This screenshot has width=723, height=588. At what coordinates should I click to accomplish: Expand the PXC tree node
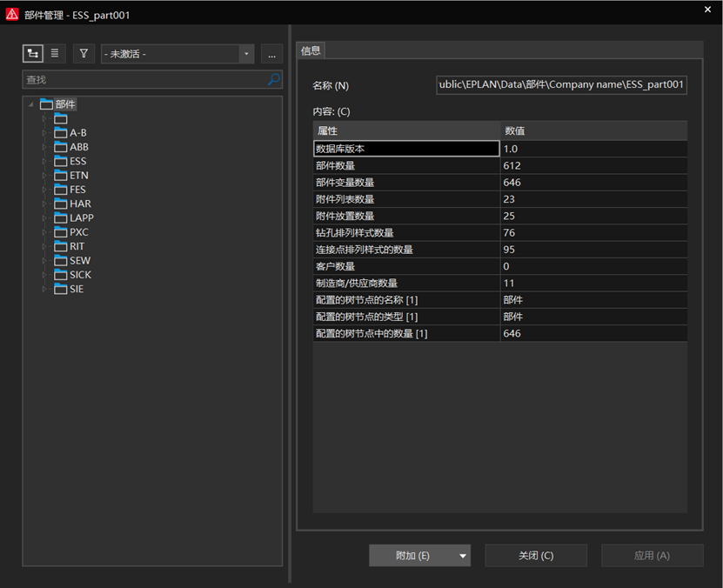[44, 232]
